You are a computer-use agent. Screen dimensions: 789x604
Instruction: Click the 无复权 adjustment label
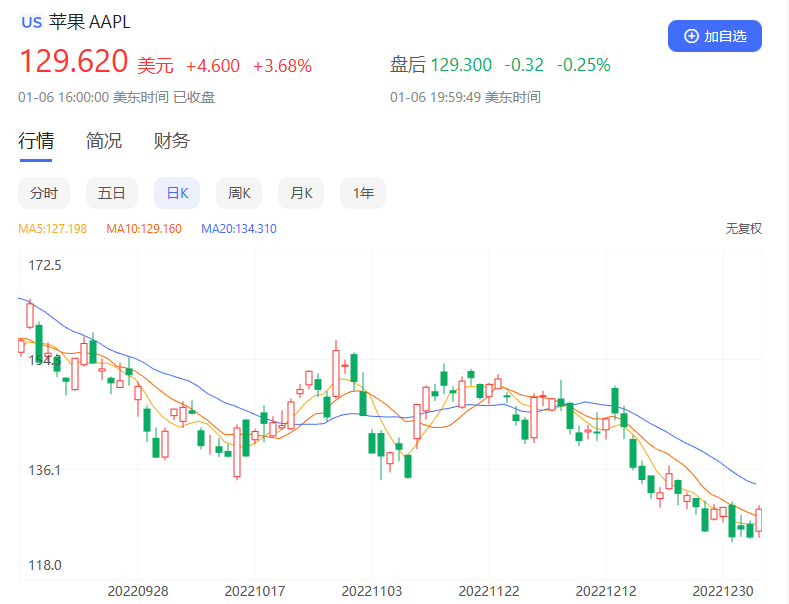pos(743,229)
